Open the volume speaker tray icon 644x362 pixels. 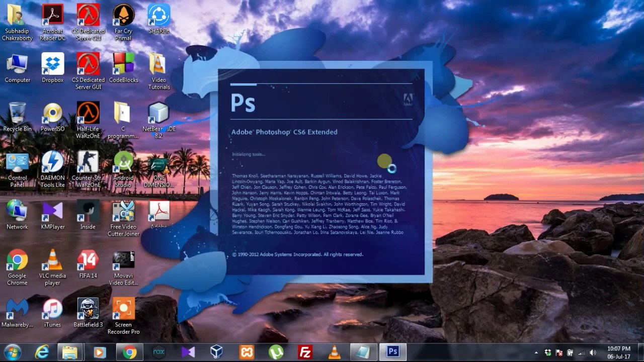(x=593, y=353)
